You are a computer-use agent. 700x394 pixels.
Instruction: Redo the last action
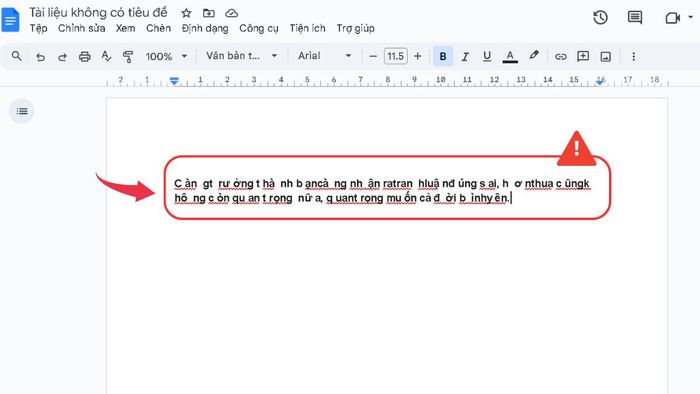(62, 57)
